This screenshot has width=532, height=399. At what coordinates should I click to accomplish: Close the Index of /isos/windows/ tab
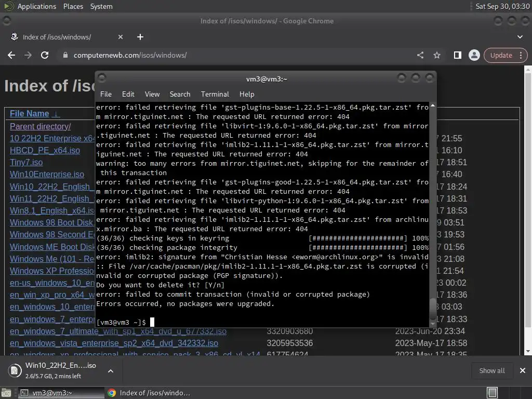point(121,37)
